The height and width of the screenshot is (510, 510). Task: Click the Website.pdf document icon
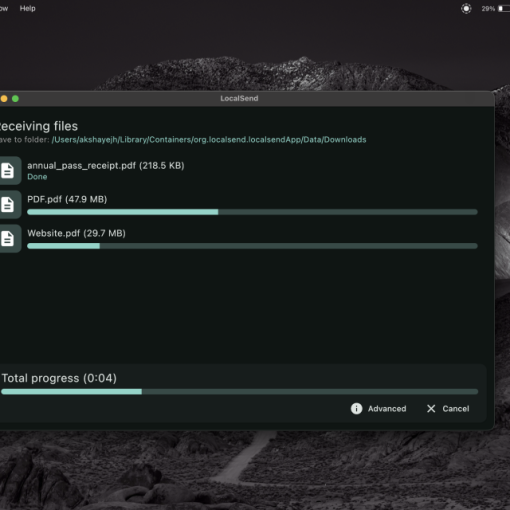(8, 238)
